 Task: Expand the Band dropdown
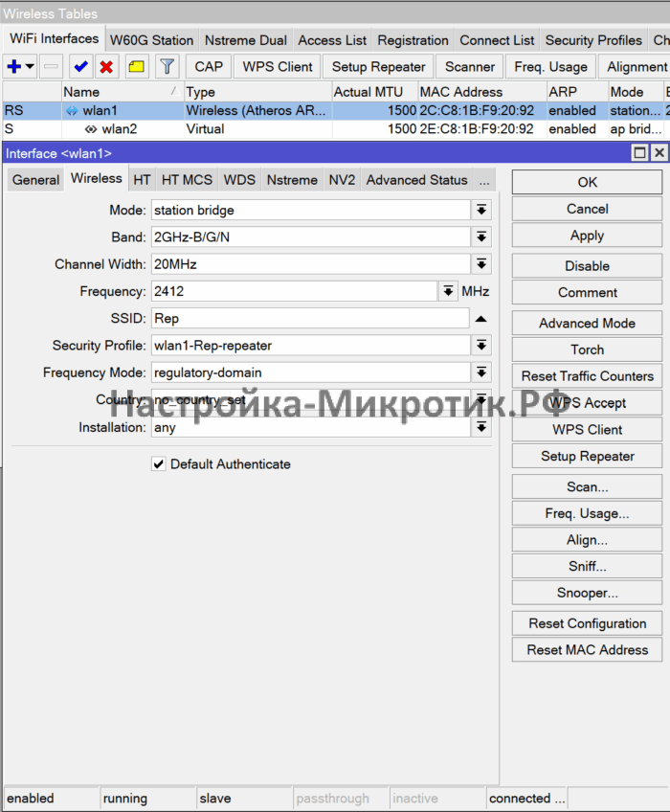481,237
